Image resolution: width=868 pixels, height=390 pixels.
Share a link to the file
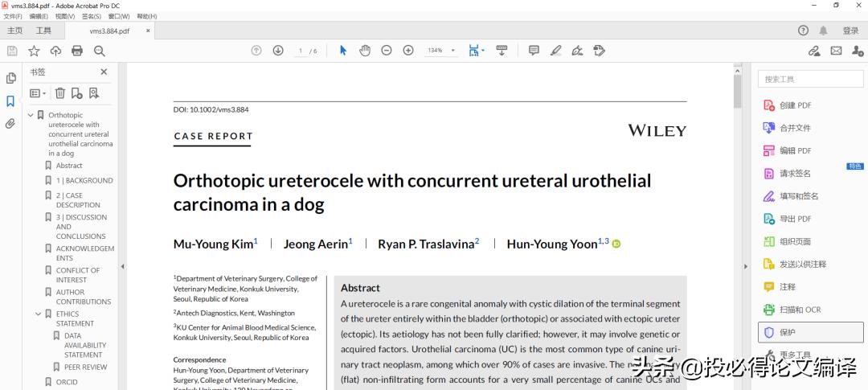click(x=813, y=51)
